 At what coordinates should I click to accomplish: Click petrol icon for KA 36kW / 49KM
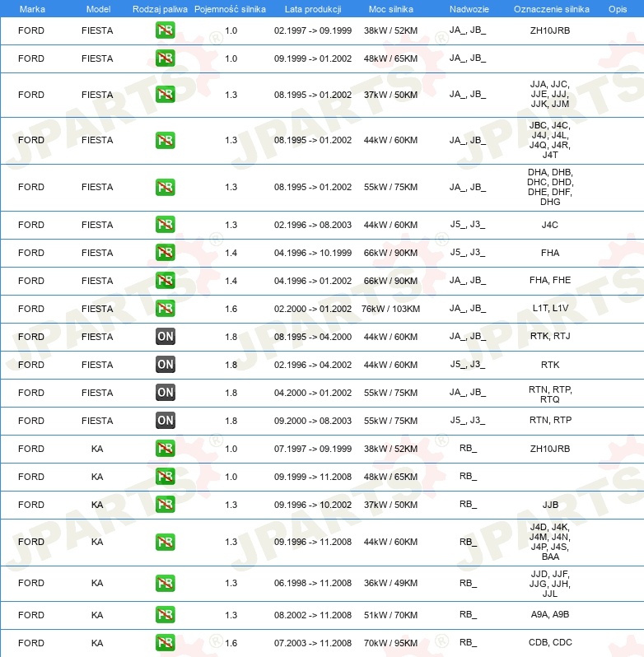165,583
